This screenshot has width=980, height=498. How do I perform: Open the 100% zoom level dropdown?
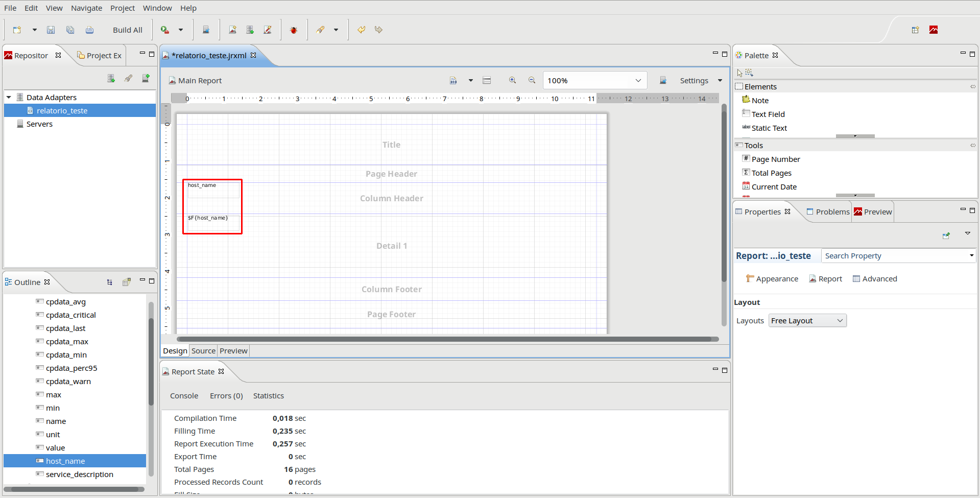coord(638,81)
